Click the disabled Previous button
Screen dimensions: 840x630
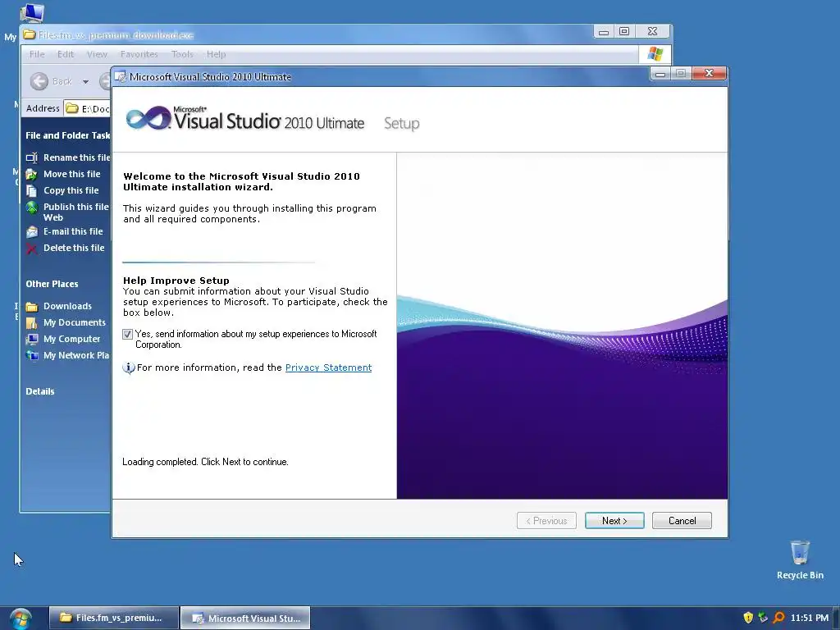point(546,520)
